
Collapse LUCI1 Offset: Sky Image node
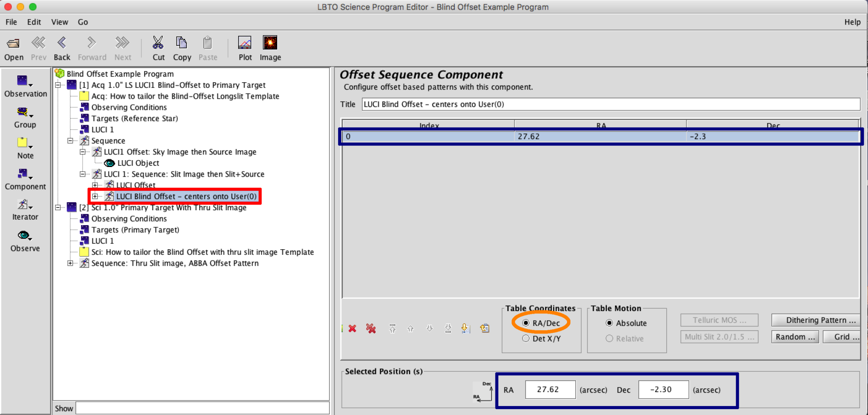pos(83,152)
